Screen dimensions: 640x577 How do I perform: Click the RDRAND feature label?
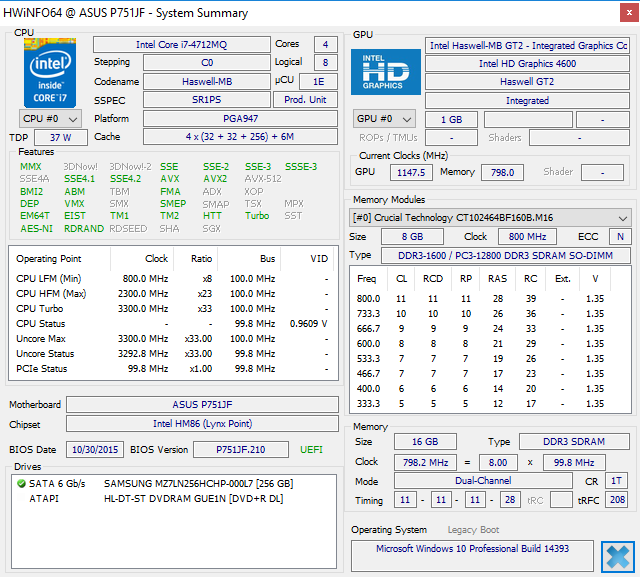84,229
